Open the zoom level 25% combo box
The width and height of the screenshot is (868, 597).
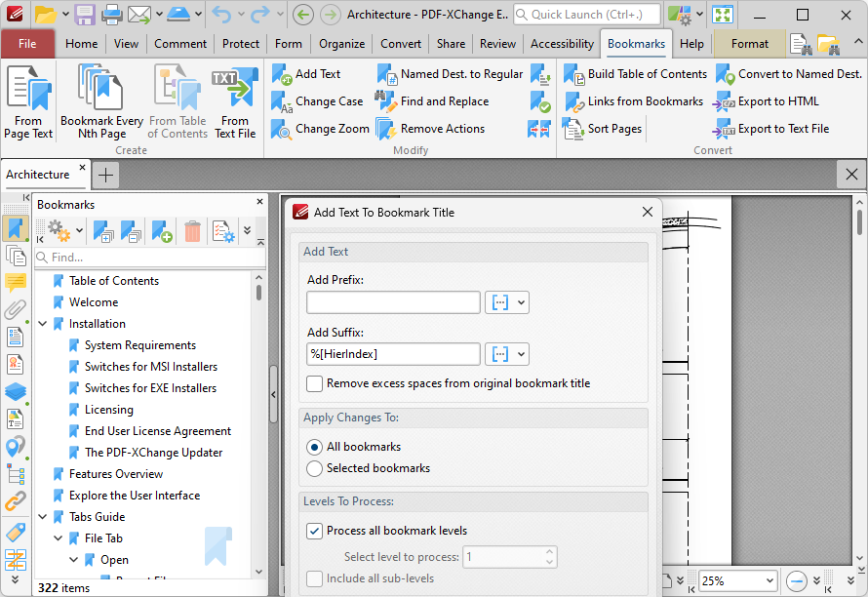[737, 581]
